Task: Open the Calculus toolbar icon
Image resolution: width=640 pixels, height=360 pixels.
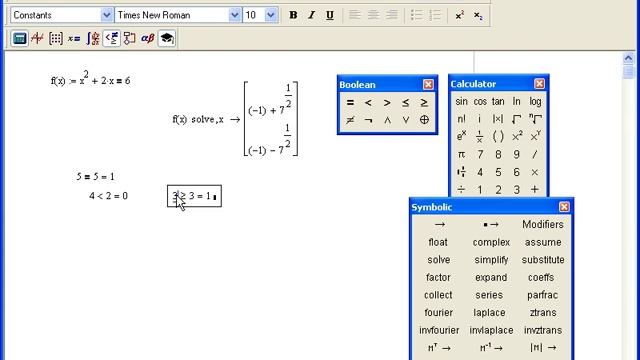Action: [x=93, y=38]
